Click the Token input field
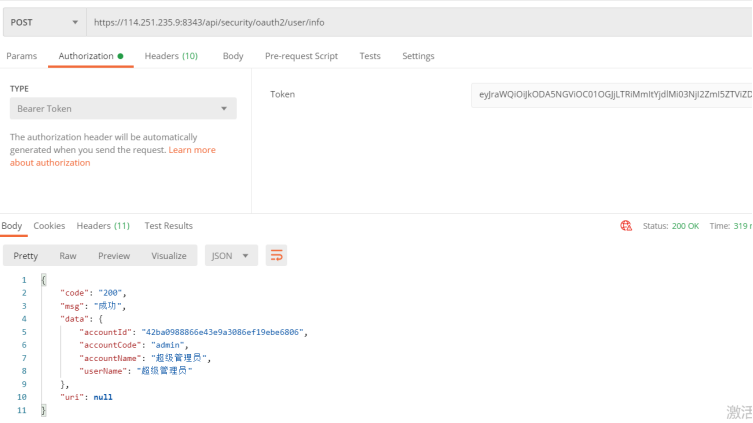Viewport: 753px width, 423px height. point(610,94)
